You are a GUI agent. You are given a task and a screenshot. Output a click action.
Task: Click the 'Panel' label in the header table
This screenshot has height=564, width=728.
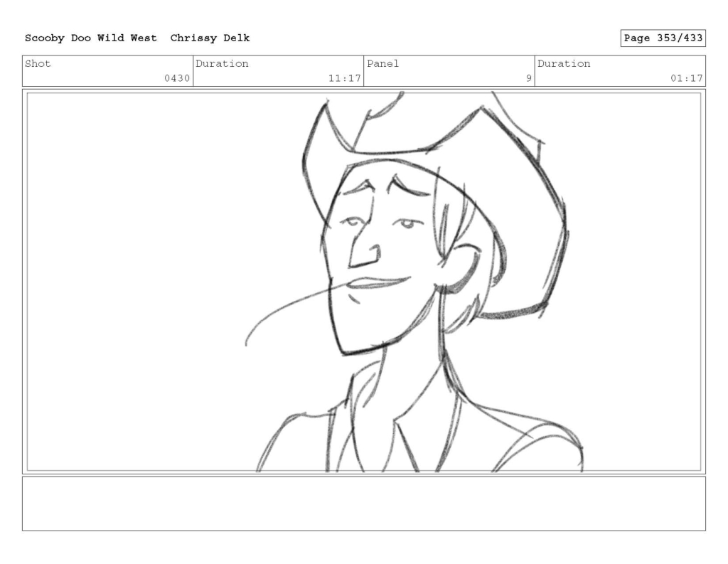coord(382,63)
